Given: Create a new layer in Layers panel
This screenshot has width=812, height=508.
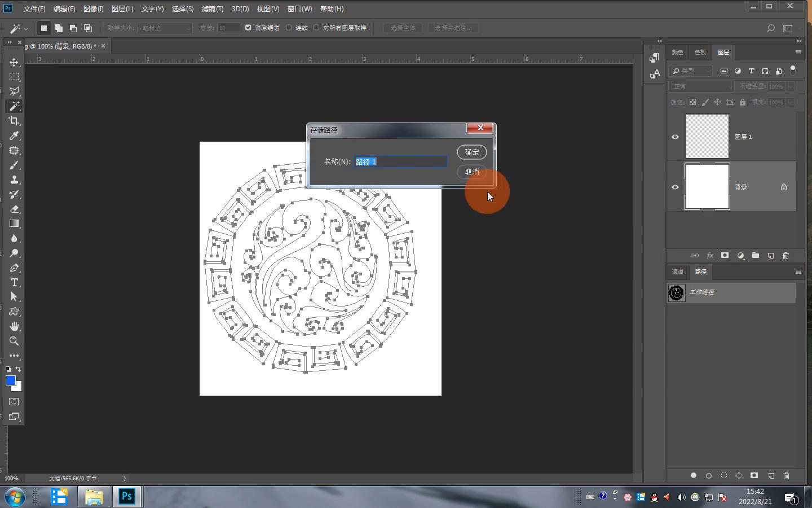Looking at the screenshot, I should pyautogui.click(x=770, y=256).
